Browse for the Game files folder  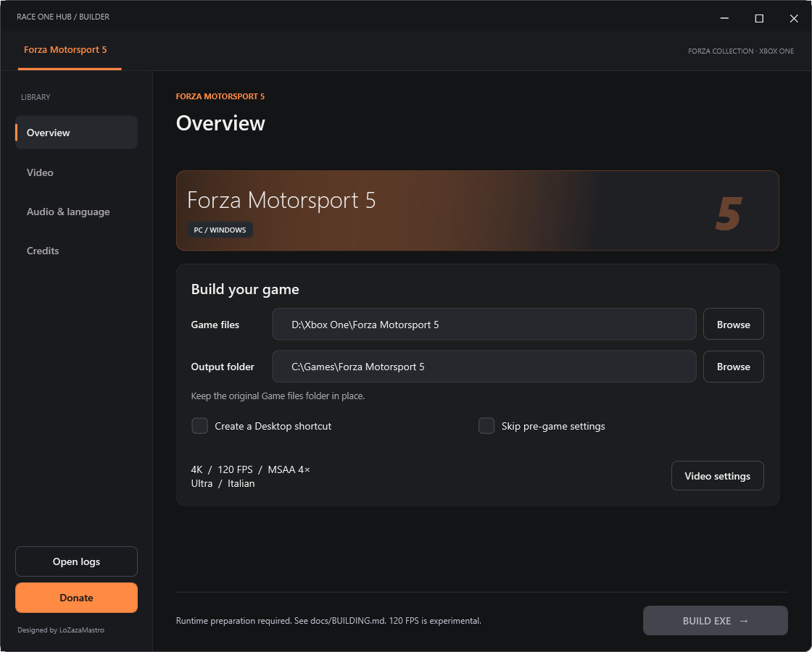[733, 325]
